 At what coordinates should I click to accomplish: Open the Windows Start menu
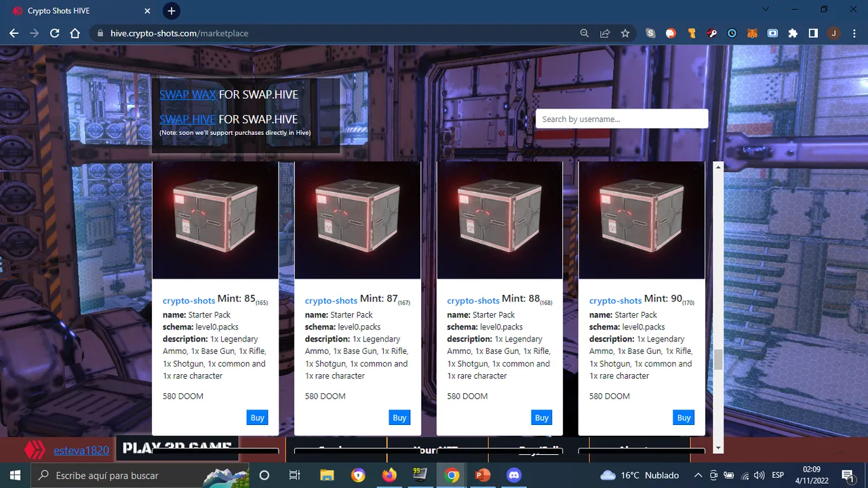click(x=16, y=475)
